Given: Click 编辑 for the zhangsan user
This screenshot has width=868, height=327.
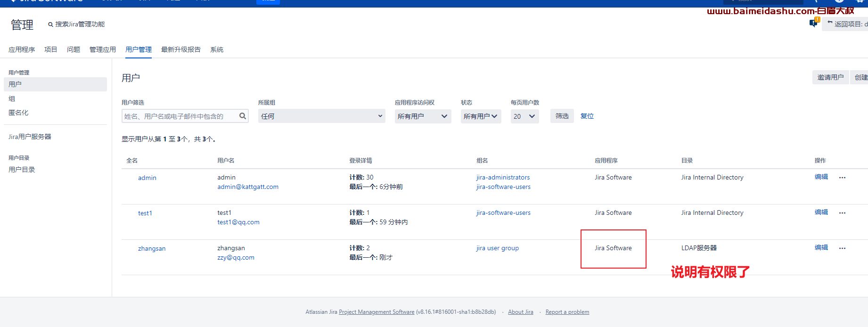Looking at the screenshot, I should tap(821, 247).
